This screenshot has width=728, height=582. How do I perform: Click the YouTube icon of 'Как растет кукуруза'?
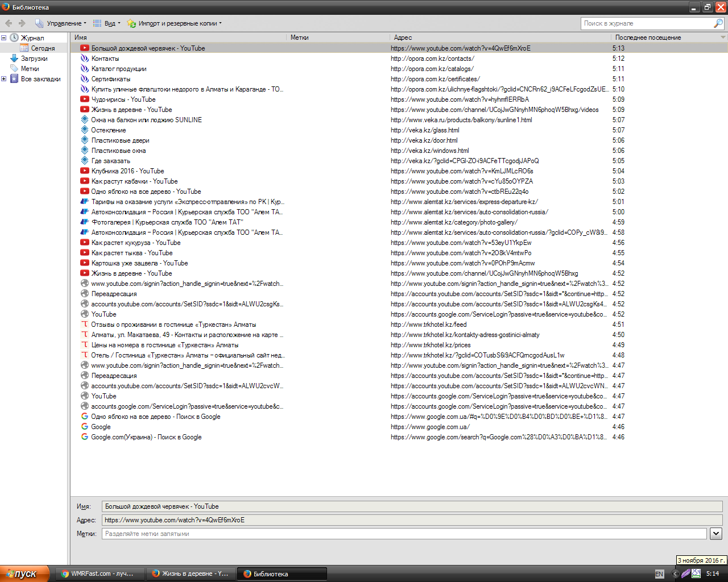pos(85,243)
